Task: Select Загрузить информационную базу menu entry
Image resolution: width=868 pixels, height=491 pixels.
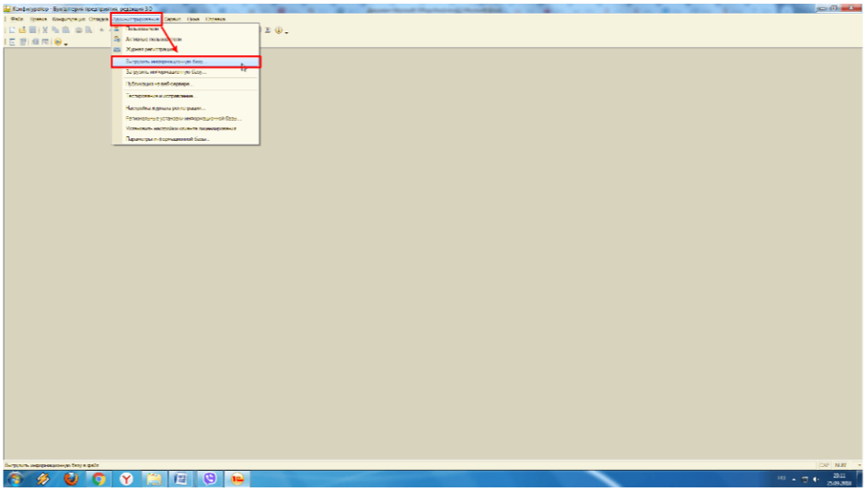Action: tap(185, 72)
